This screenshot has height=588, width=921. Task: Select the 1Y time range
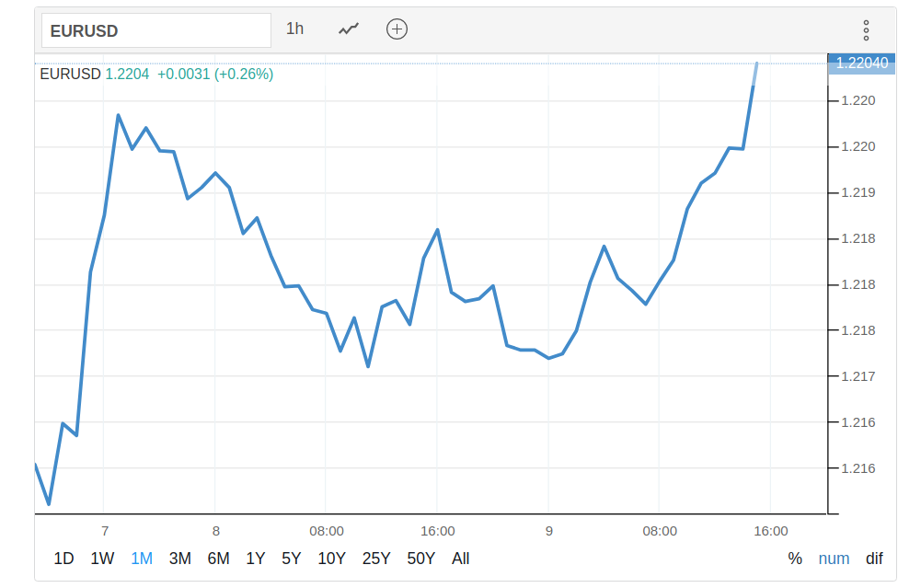(x=256, y=559)
